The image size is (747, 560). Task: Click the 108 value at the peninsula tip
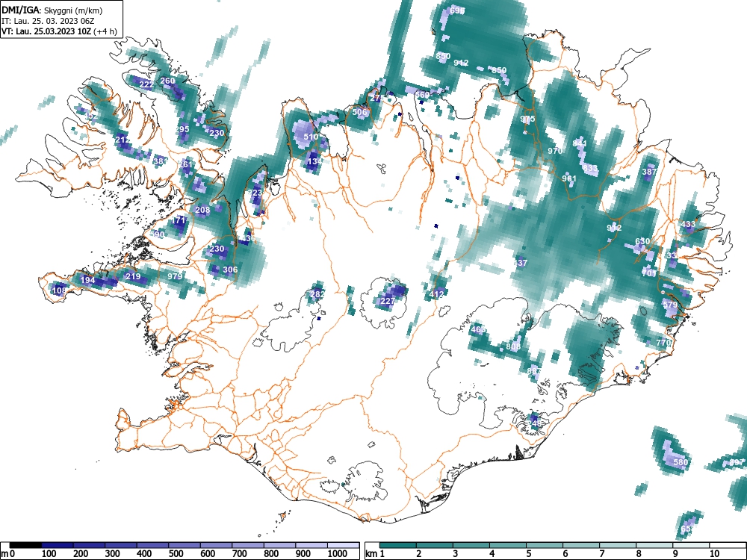tap(60, 290)
